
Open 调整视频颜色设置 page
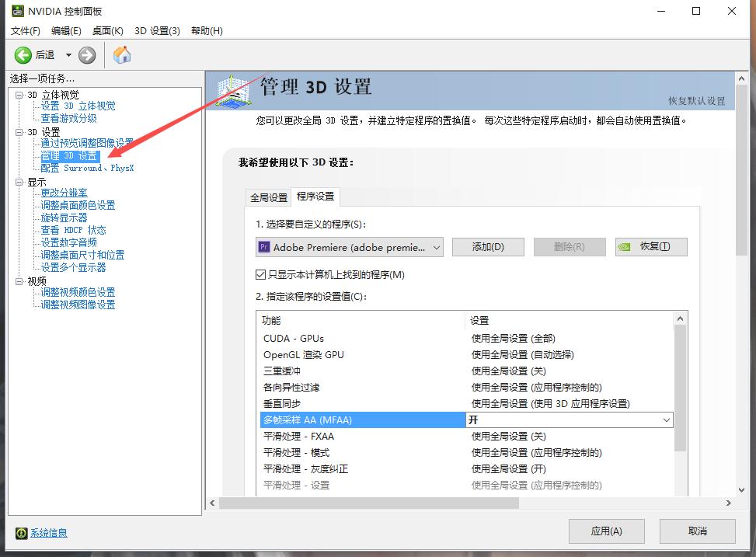coord(78,292)
